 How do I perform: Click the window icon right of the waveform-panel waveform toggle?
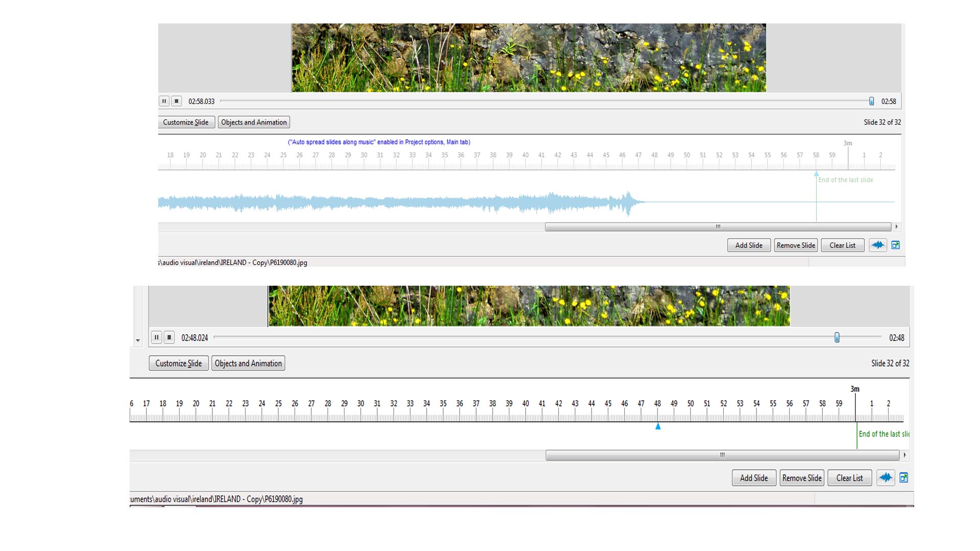pos(895,245)
